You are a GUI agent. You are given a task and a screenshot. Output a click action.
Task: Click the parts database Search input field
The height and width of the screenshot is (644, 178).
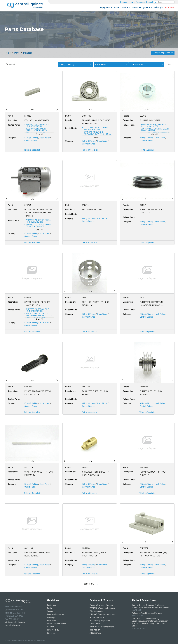[x=31, y=64]
